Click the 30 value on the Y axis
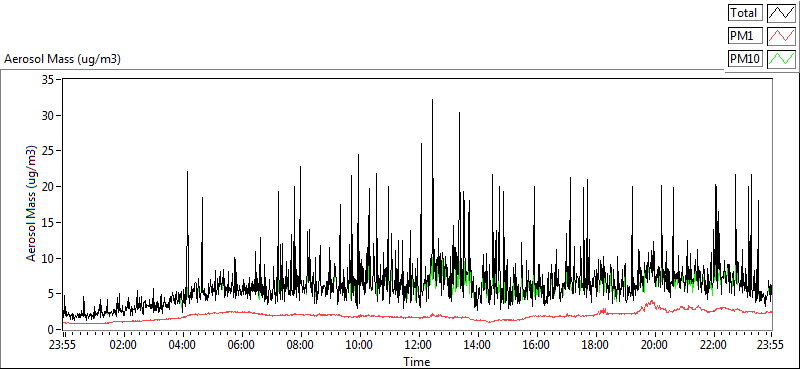The image size is (800, 369). (49, 115)
